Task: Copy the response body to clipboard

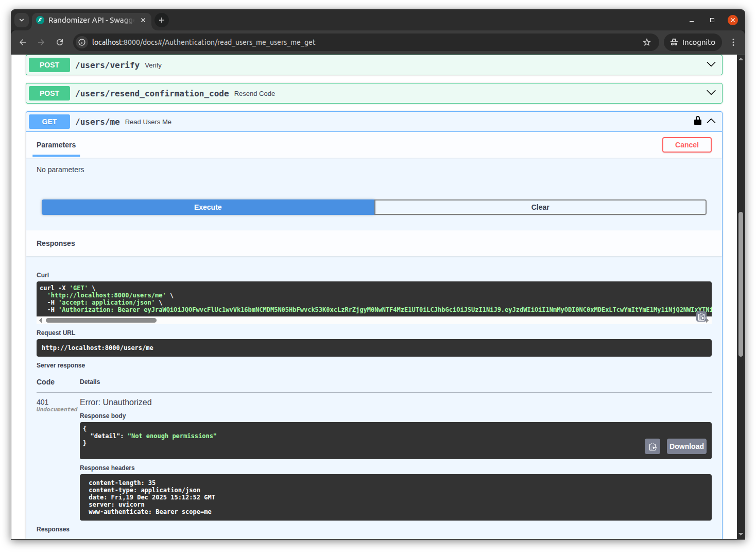Action: click(652, 446)
